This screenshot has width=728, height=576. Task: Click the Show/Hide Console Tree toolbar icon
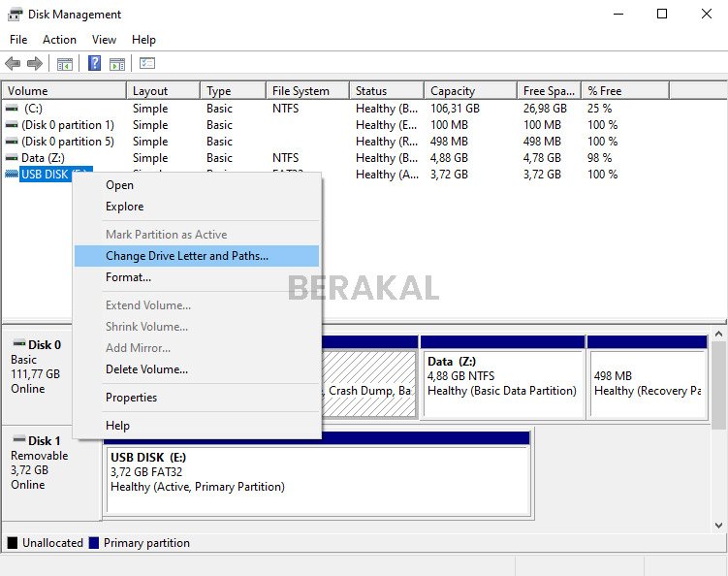click(65, 64)
